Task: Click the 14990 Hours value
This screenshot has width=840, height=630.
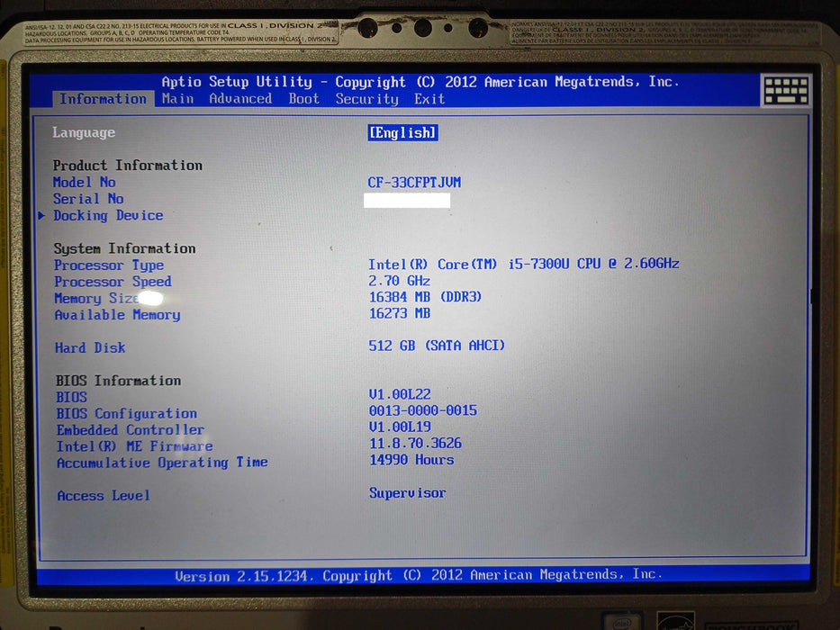Action: pyautogui.click(x=411, y=460)
